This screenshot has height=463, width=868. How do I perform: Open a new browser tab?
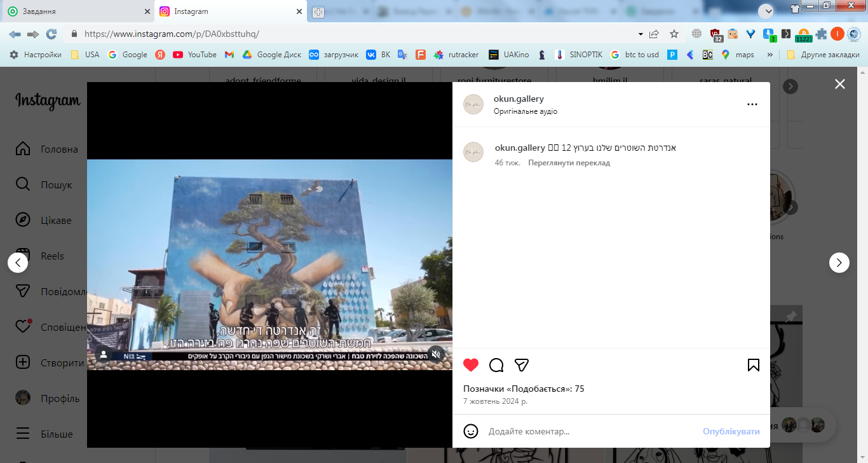click(x=318, y=12)
